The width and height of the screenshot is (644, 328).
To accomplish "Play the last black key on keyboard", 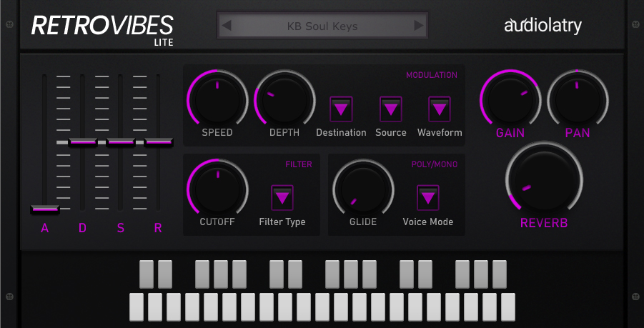I will (500, 274).
